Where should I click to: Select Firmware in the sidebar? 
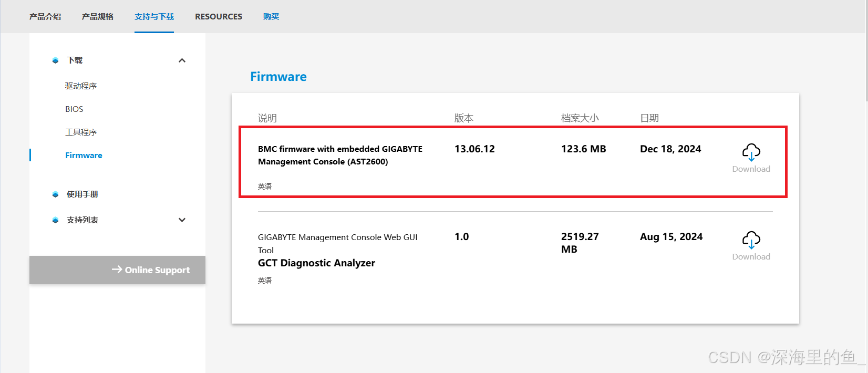click(84, 155)
